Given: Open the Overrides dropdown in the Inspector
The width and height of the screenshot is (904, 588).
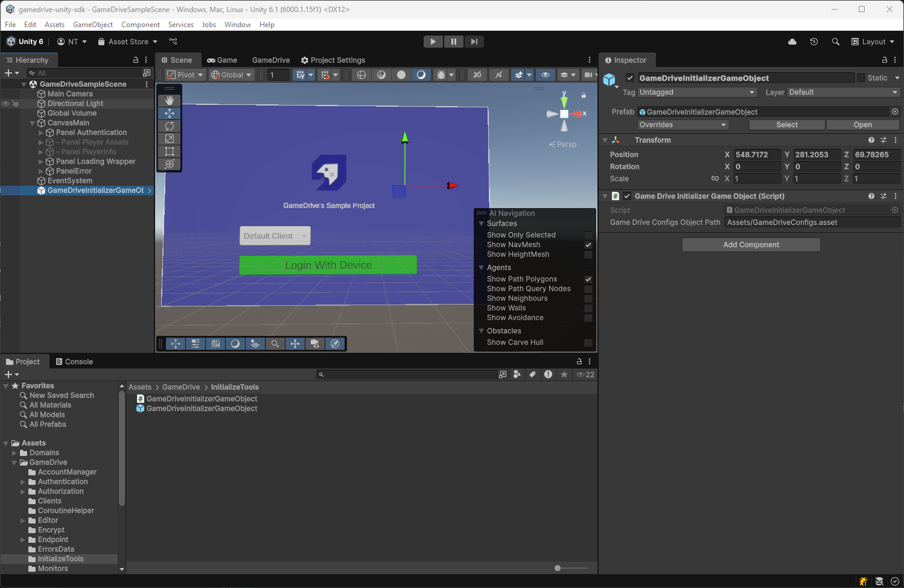Looking at the screenshot, I should (x=683, y=125).
